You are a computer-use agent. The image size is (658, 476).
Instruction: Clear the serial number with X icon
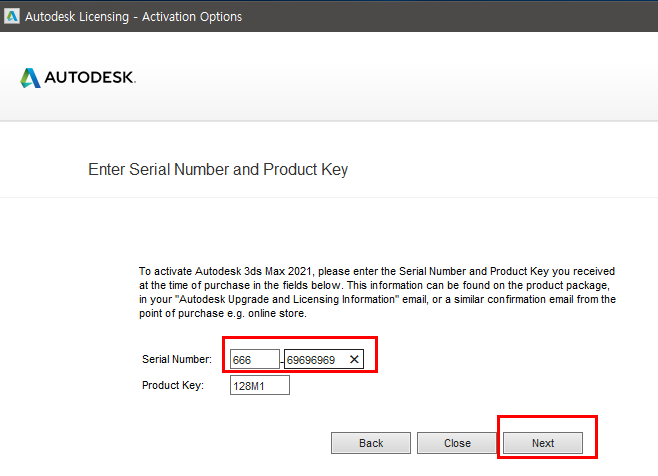point(354,359)
